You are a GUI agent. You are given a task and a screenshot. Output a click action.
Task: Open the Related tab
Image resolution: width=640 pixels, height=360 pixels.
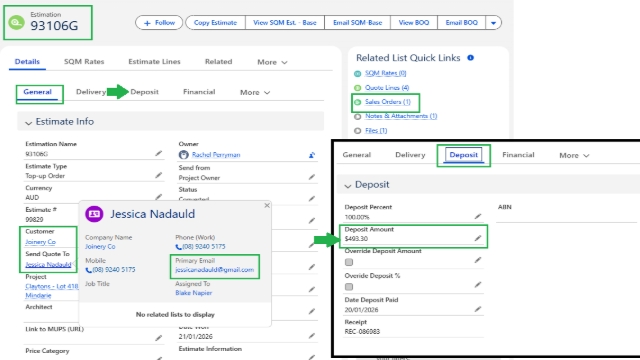tap(218, 62)
